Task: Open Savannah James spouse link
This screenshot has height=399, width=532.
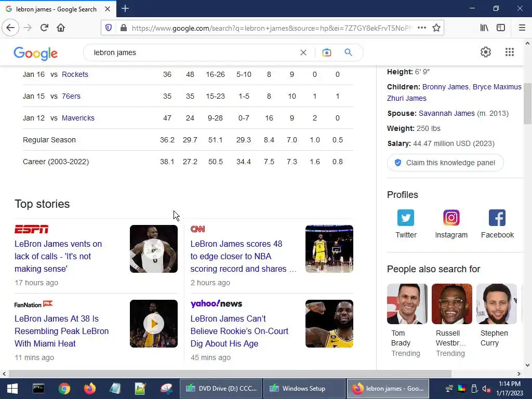Action: (x=446, y=113)
